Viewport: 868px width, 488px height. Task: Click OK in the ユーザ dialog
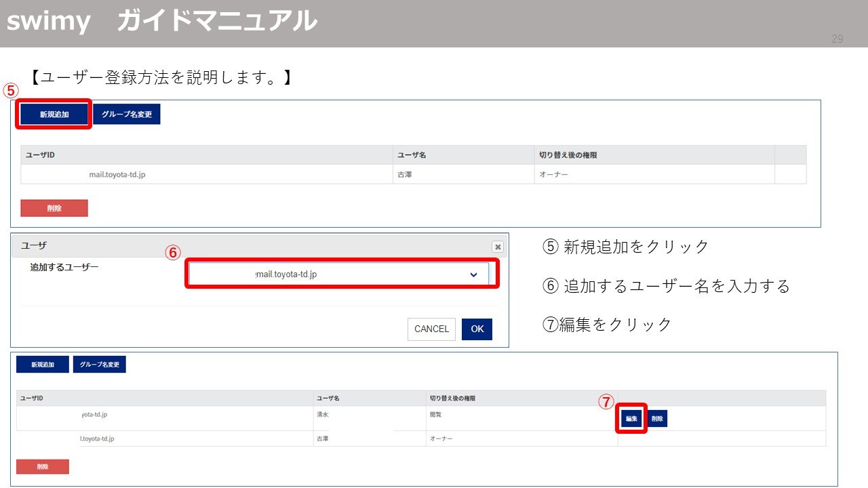tap(477, 329)
